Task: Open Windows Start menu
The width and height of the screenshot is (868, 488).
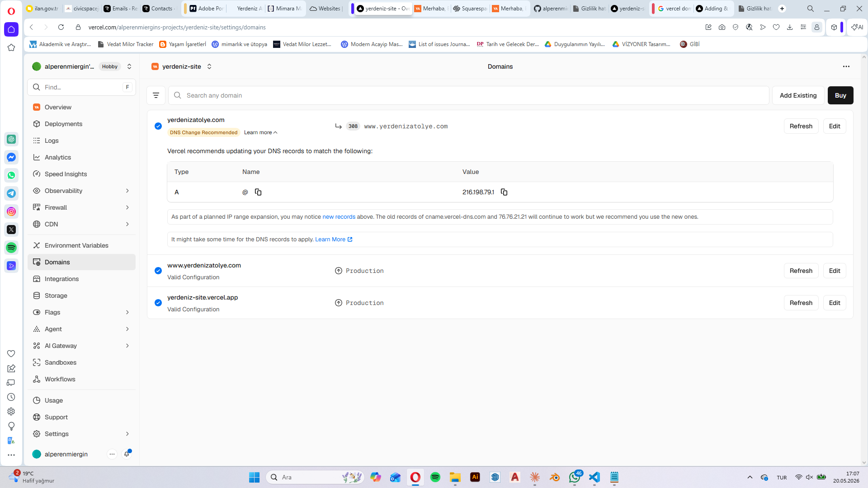Action: coord(255,477)
